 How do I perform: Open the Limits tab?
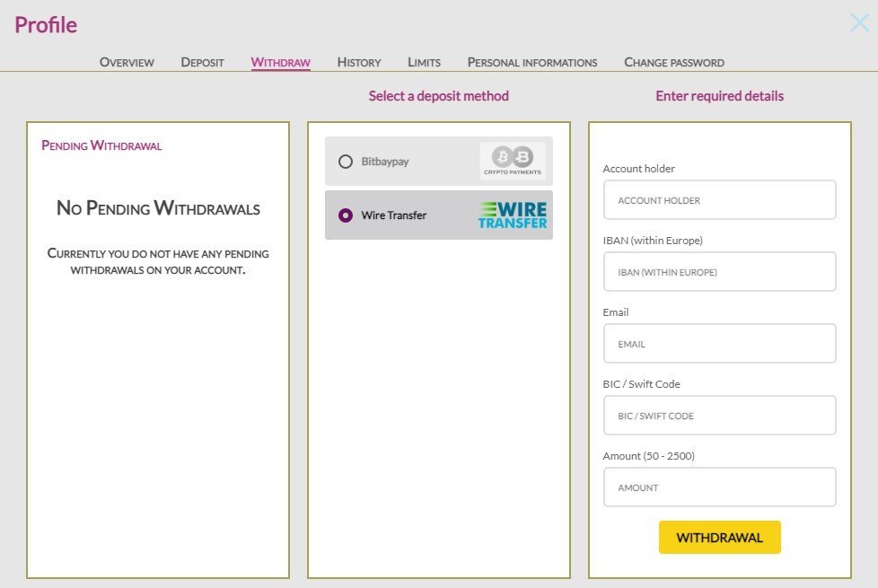424,62
